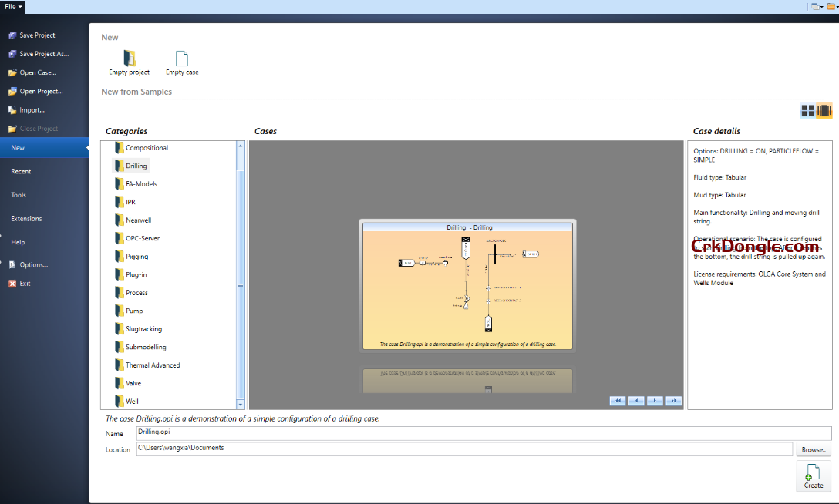The image size is (839, 504).
Task: Advance to the next sample case
Action: [x=654, y=401]
